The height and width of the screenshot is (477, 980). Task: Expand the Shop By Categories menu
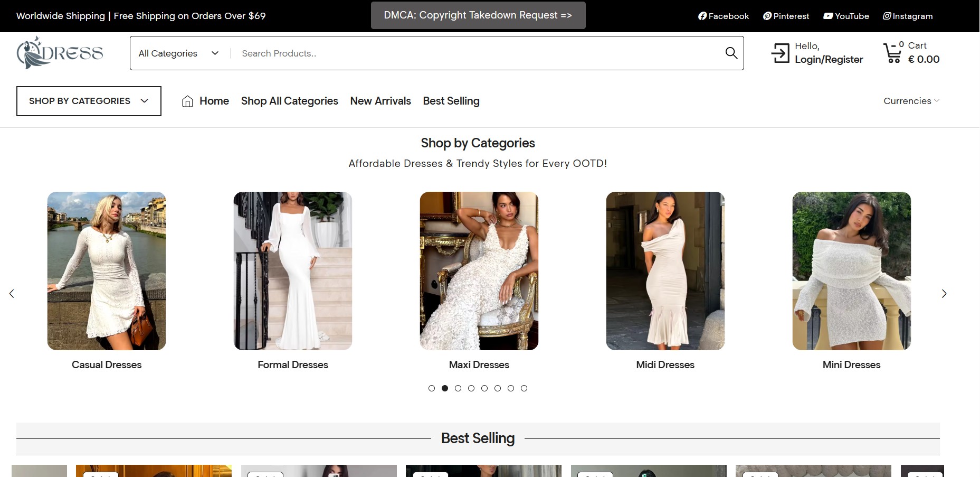click(x=88, y=101)
